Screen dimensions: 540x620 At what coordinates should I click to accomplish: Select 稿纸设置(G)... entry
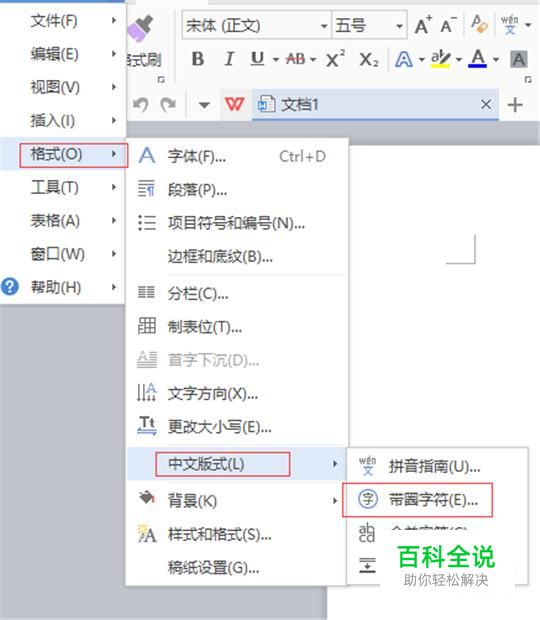[x=237, y=568]
